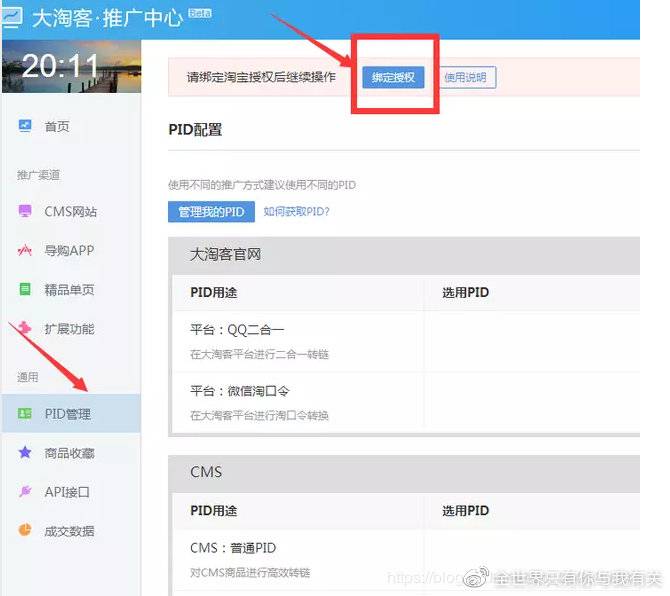The image size is (670, 596).
Task: Click the 管理我的PID button
Action: pyautogui.click(x=211, y=212)
